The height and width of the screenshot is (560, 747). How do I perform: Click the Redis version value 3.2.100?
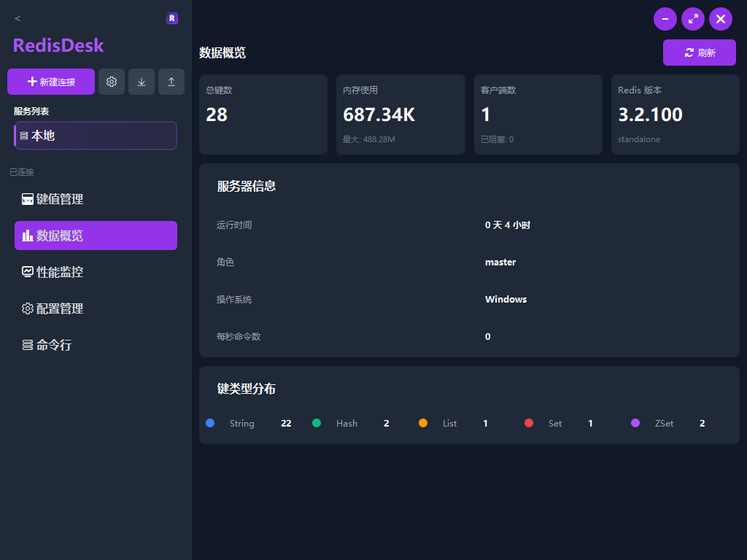[650, 114]
